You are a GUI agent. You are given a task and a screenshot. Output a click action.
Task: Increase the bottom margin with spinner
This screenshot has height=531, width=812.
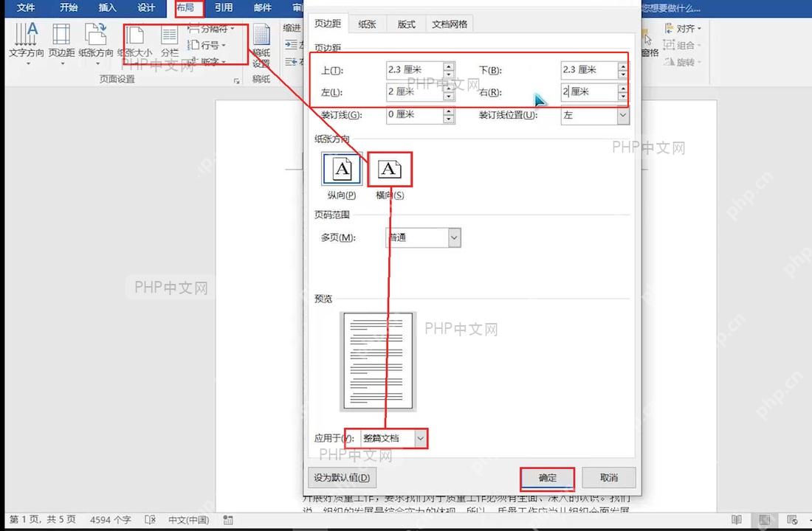[623, 66]
